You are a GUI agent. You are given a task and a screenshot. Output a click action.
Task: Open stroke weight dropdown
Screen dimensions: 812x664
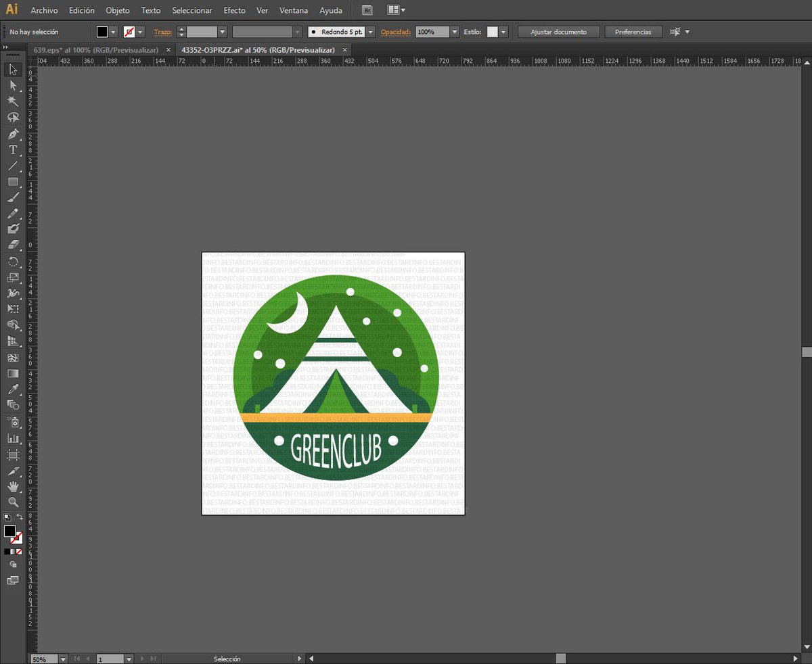click(222, 32)
